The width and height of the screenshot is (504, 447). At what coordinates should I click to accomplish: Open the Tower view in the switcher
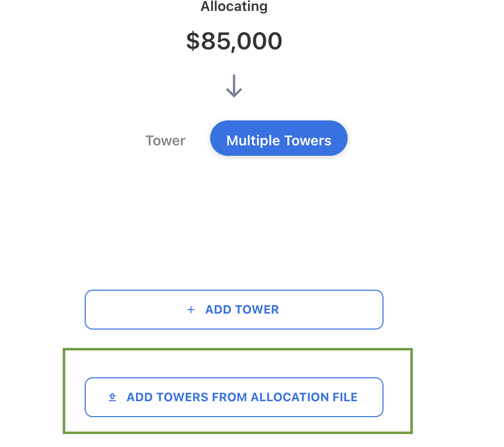click(x=165, y=140)
